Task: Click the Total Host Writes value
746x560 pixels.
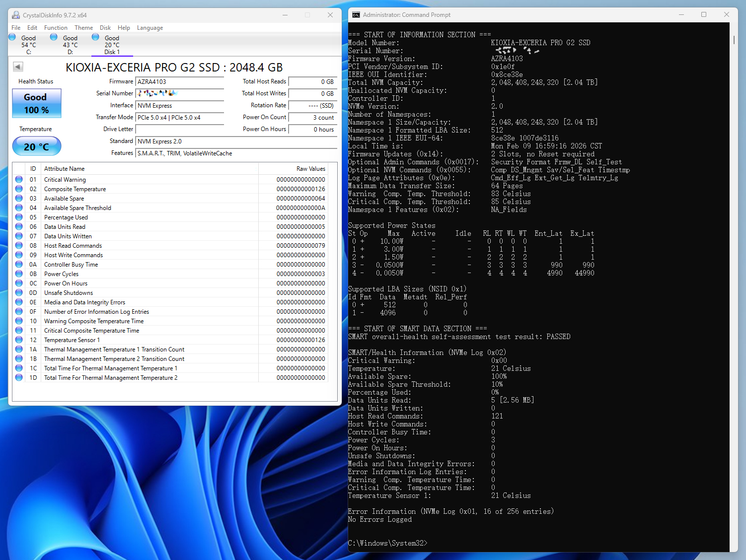Action: [312, 93]
